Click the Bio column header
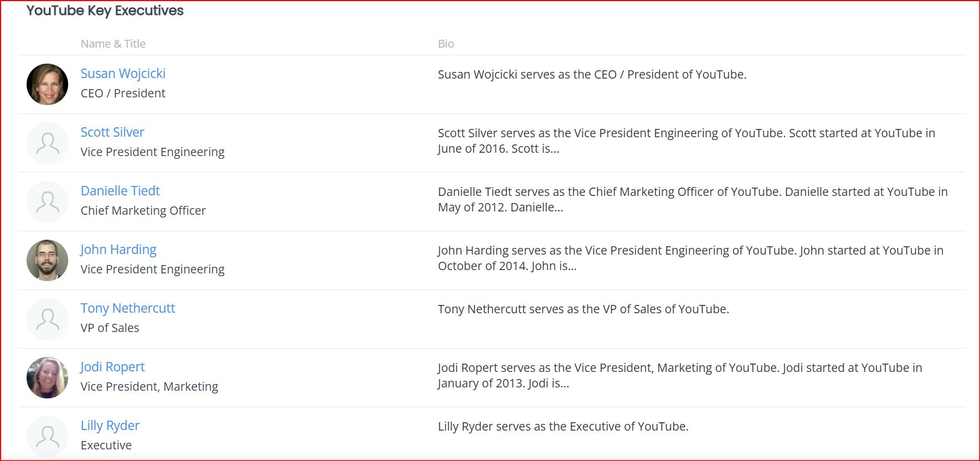The height and width of the screenshot is (461, 980). coord(446,44)
